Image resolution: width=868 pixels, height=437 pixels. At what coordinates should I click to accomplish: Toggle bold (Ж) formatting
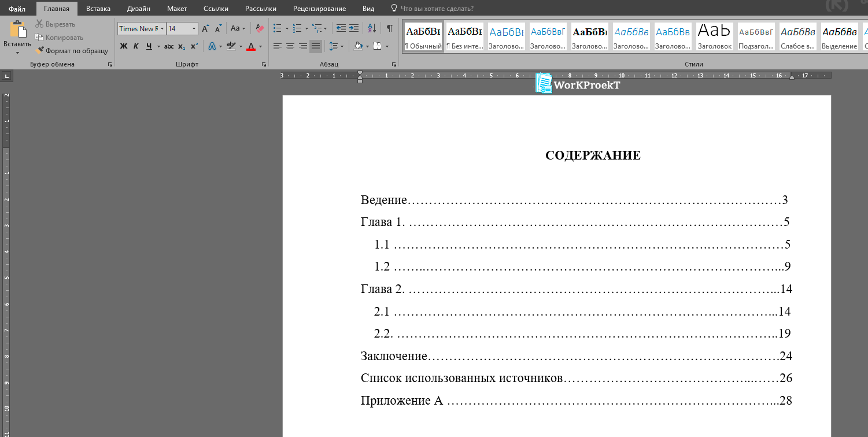(x=123, y=46)
